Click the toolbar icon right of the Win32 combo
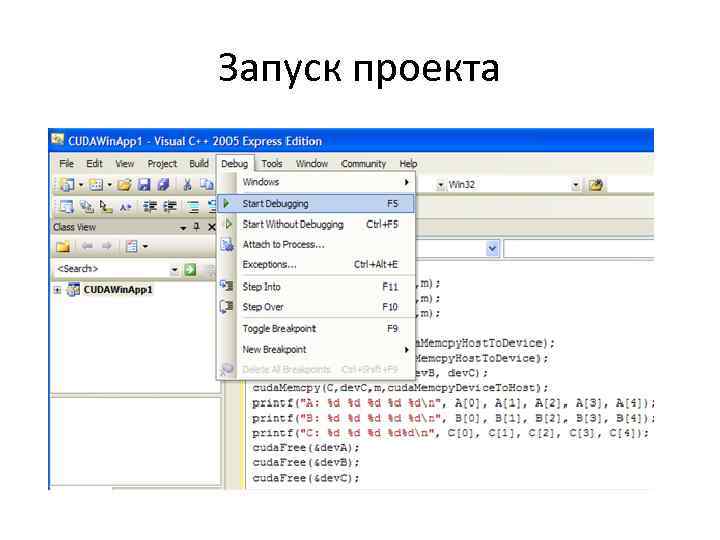720x540 pixels. coord(596,185)
